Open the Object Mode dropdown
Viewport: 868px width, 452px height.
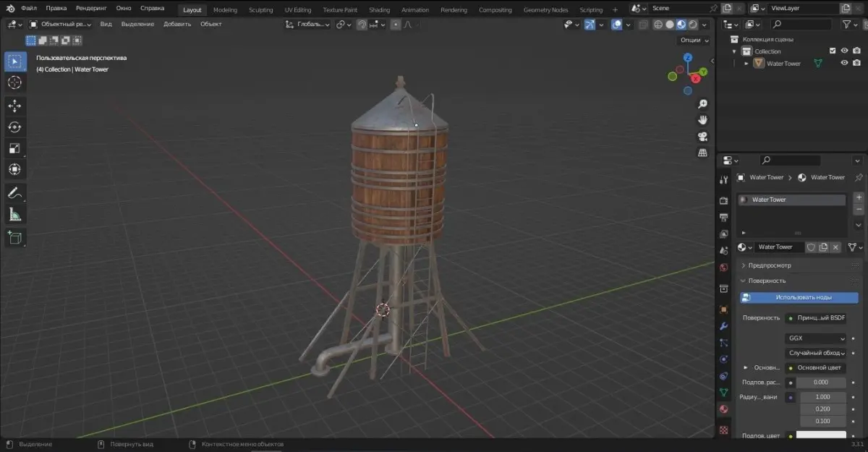click(x=61, y=24)
